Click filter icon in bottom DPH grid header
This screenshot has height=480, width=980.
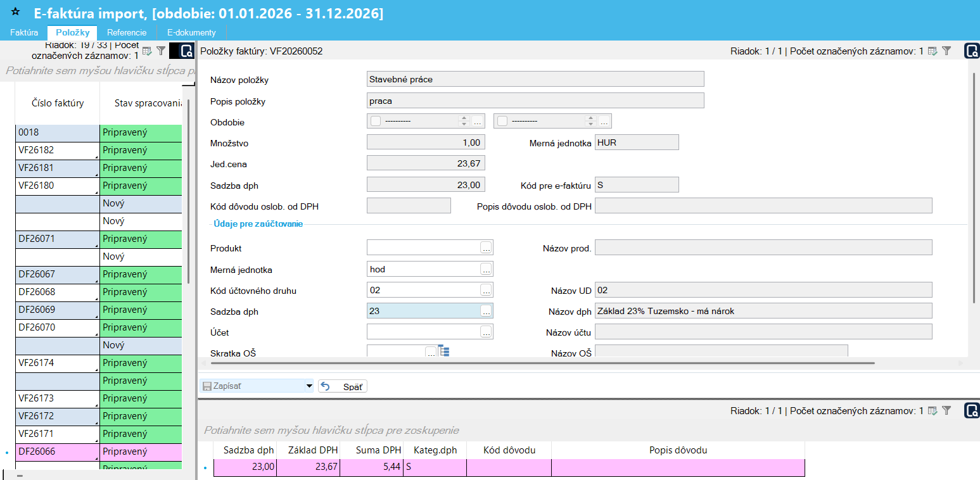click(946, 410)
